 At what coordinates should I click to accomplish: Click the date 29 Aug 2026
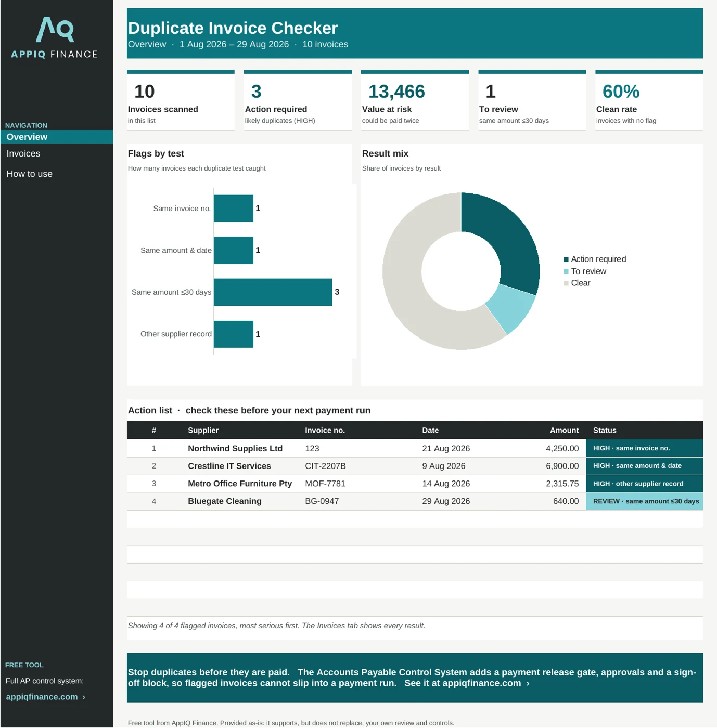[446, 501]
